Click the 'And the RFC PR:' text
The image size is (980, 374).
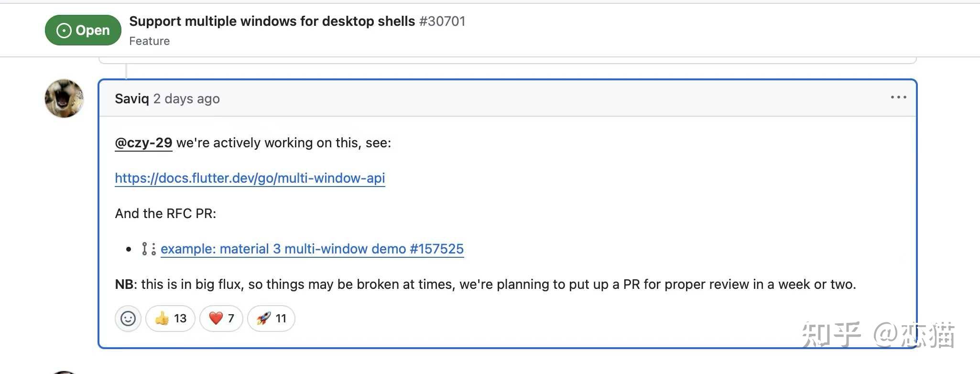click(x=165, y=214)
